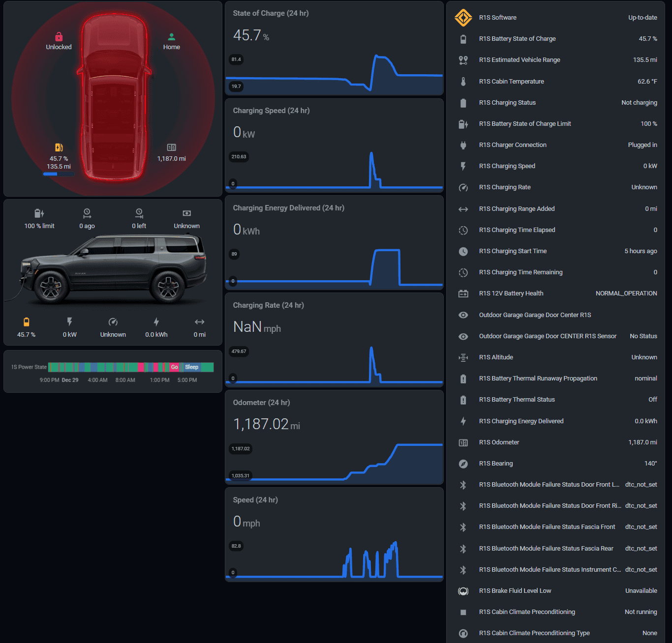This screenshot has height=643, width=672.
Task: Click the NORMAL_OPERATION value
Action: click(x=626, y=293)
